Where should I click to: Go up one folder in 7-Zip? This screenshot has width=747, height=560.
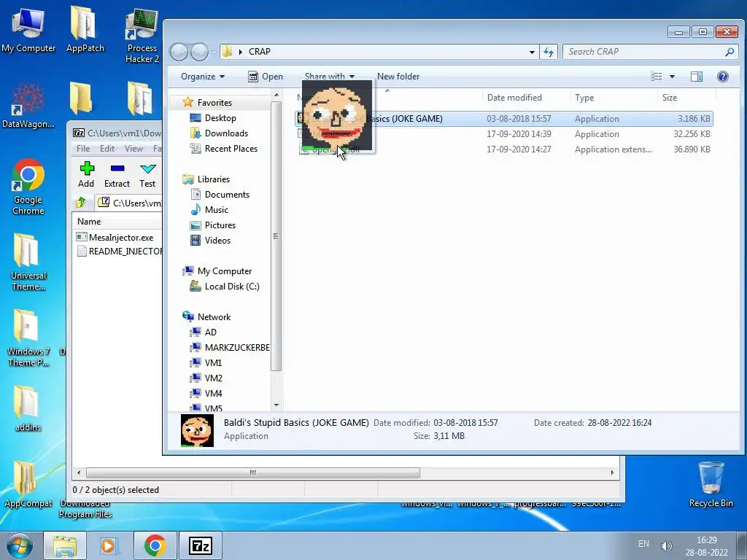tap(81, 203)
